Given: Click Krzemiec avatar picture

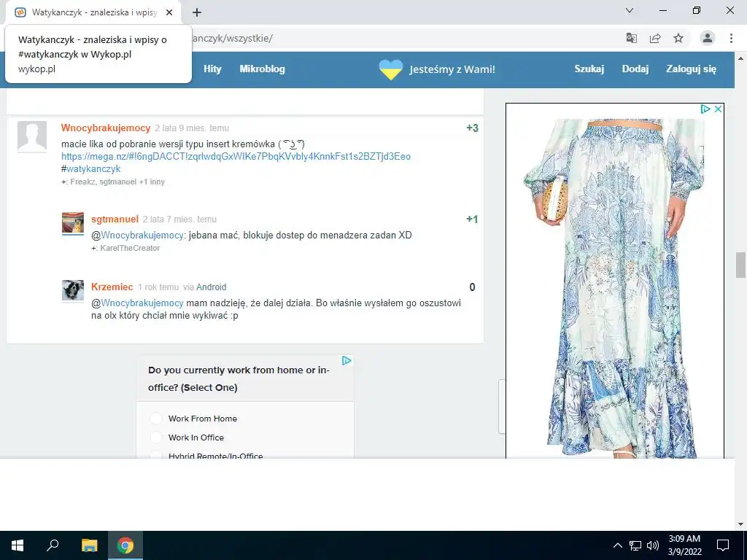Looking at the screenshot, I should point(73,291).
